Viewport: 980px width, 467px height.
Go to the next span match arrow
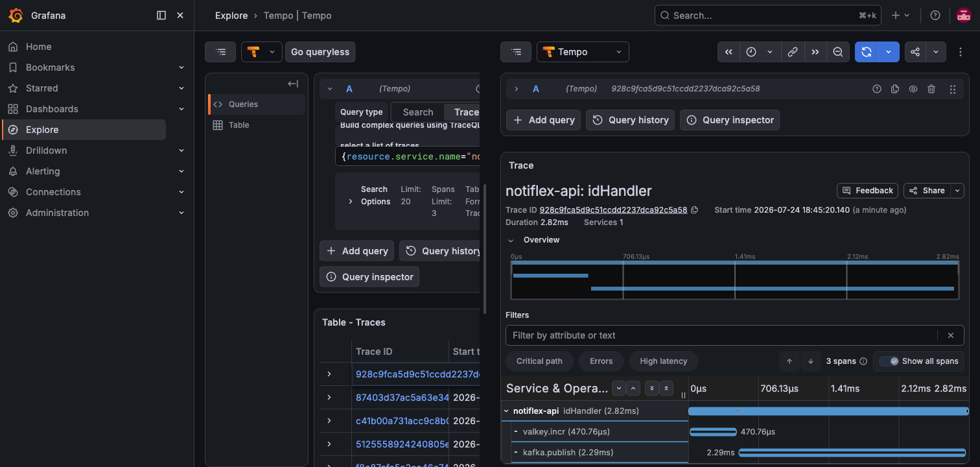coord(811,361)
